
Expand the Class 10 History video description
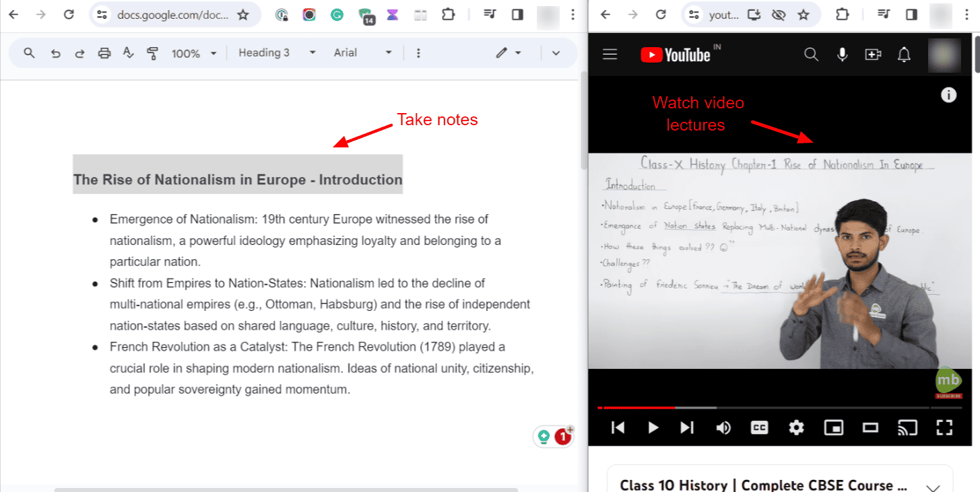pyautogui.click(x=934, y=487)
